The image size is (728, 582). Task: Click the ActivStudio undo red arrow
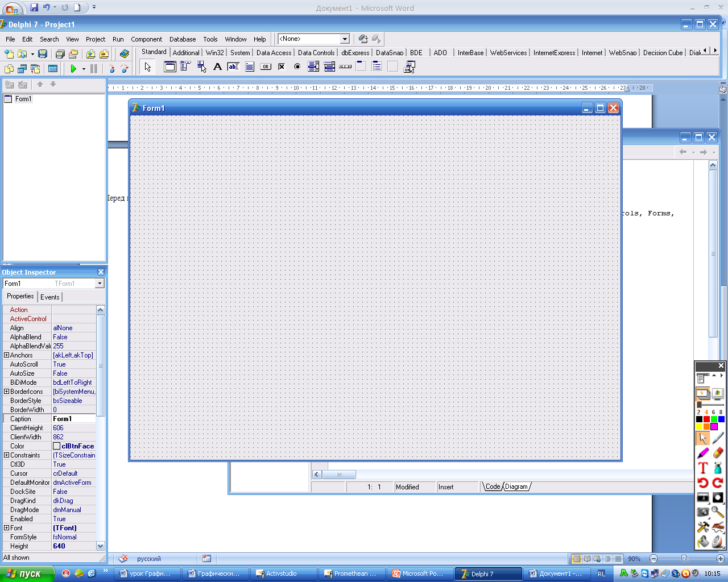tap(703, 483)
